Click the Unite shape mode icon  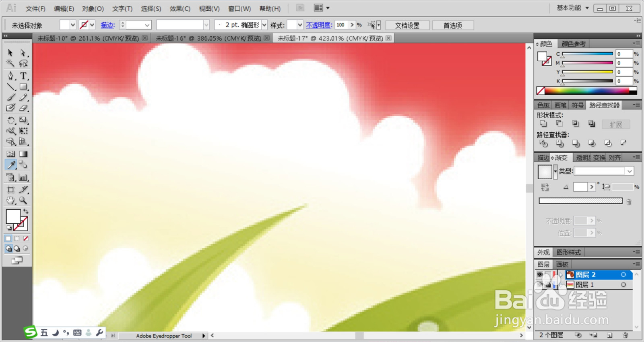(x=543, y=124)
